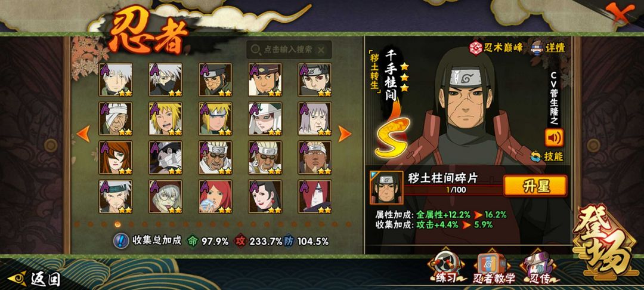Select the masked Kakashi ninja portrait
644x290 pixels.
click(x=166, y=80)
